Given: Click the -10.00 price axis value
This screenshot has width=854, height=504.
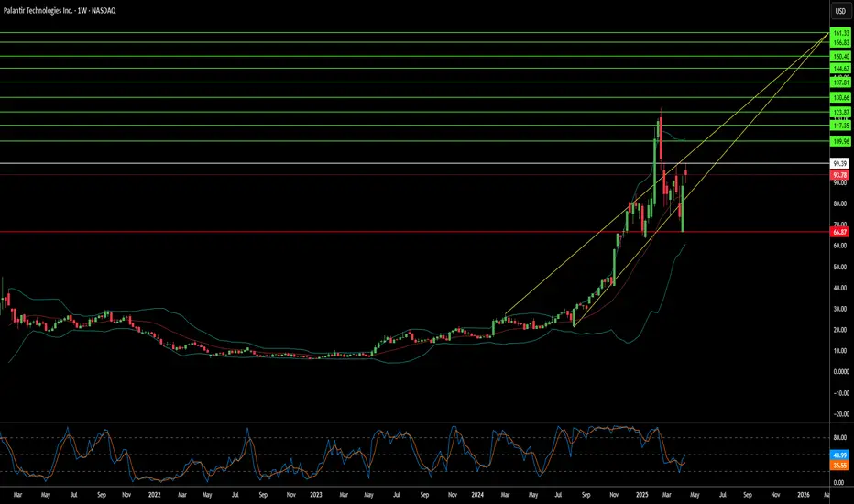Looking at the screenshot, I should click(840, 393).
